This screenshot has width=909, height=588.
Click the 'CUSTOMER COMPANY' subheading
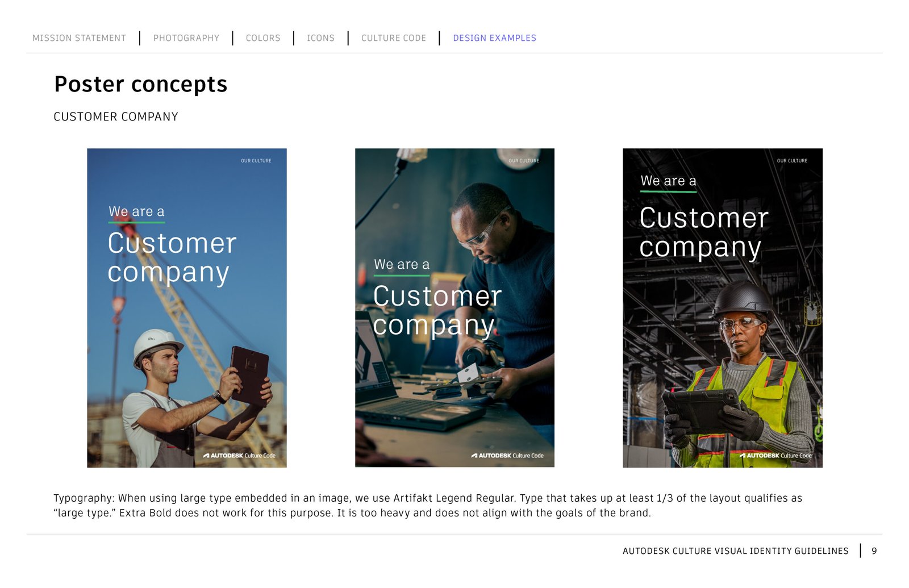click(x=116, y=117)
